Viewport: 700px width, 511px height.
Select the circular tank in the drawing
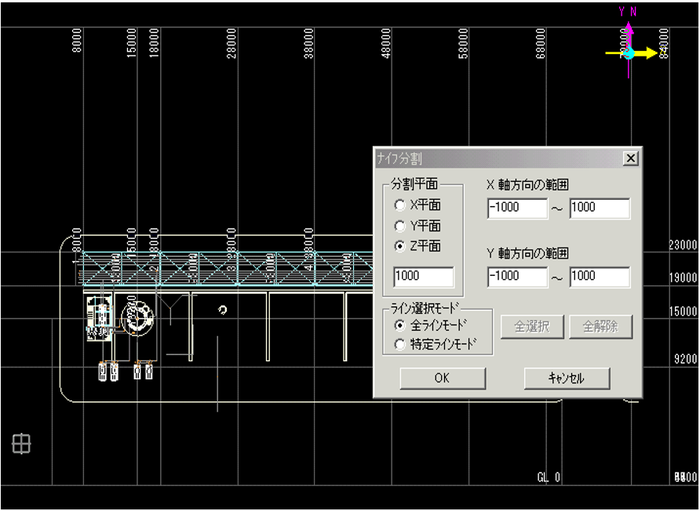(x=135, y=318)
